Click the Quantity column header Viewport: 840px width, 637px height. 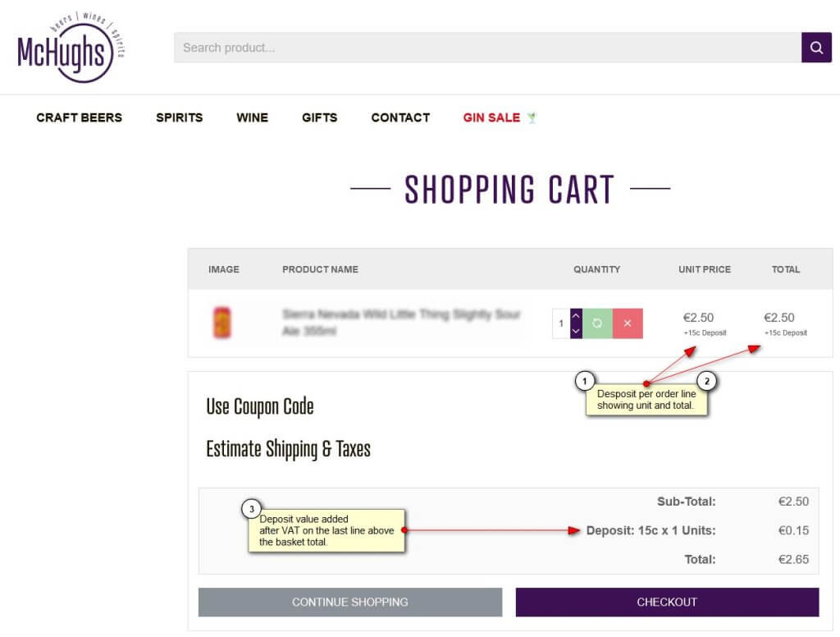click(x=597, y=269)
